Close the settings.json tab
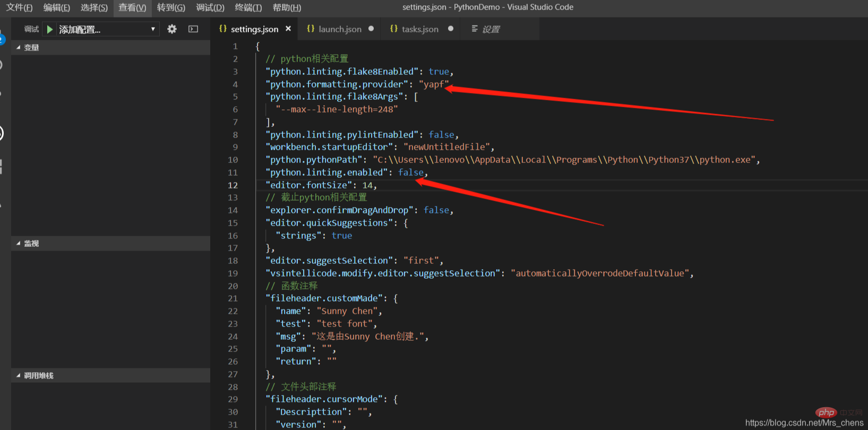Screen dimensions: 868x430 click(288, 29)
